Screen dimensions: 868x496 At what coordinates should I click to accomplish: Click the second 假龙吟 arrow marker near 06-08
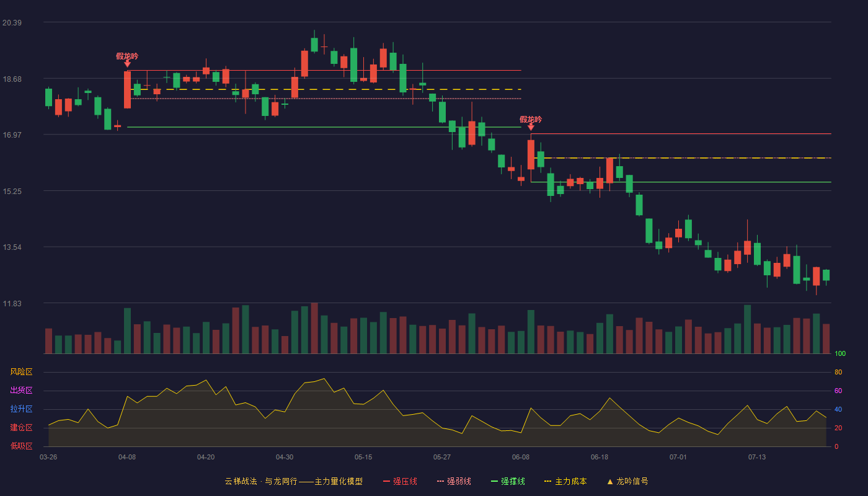coord(531,126)
